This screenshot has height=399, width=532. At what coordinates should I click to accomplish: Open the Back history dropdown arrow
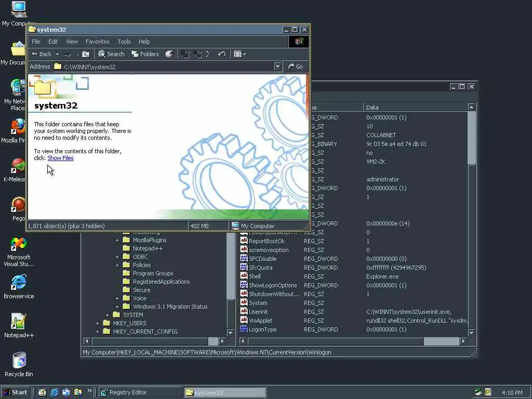(x=57, y=54)
